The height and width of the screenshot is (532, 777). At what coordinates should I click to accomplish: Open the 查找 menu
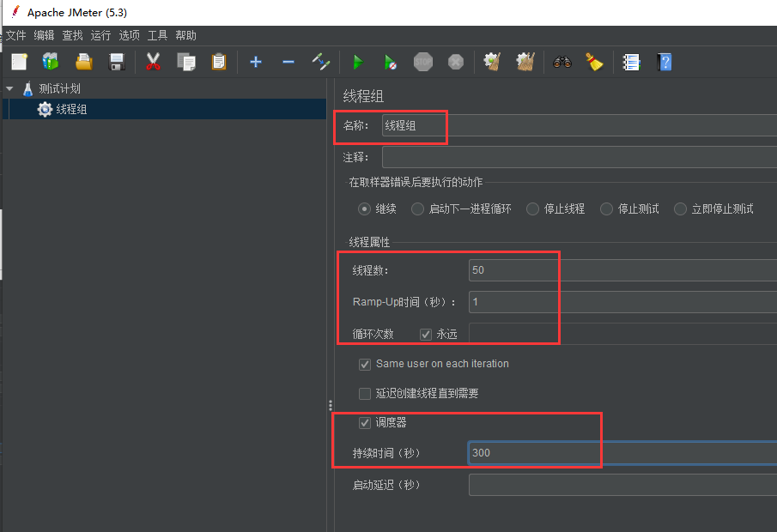[72, 36]
